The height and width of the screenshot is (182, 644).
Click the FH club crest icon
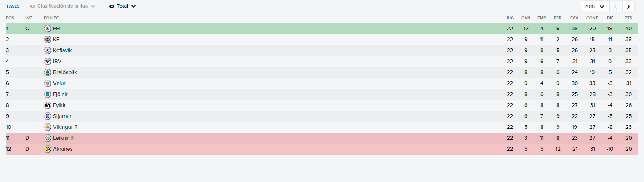(48, 29)
